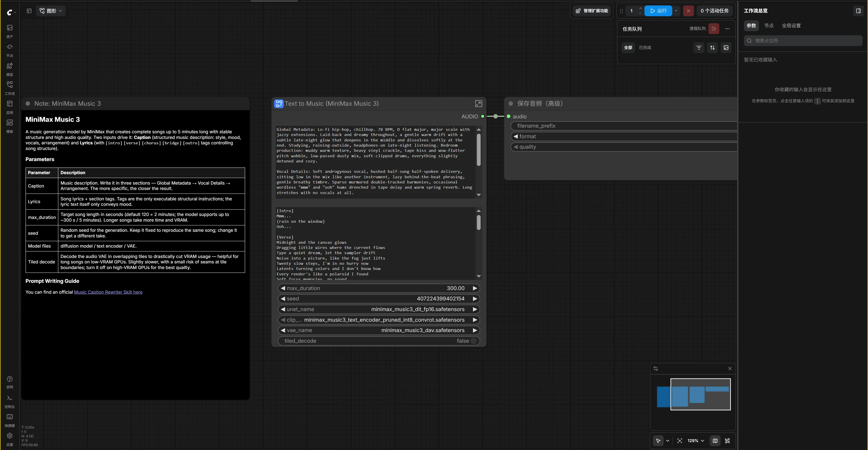The height and width of the screenshot is (450, 868).
Task: Open the 模型 models sidebar panel
Action: click(x=9, y=69)
